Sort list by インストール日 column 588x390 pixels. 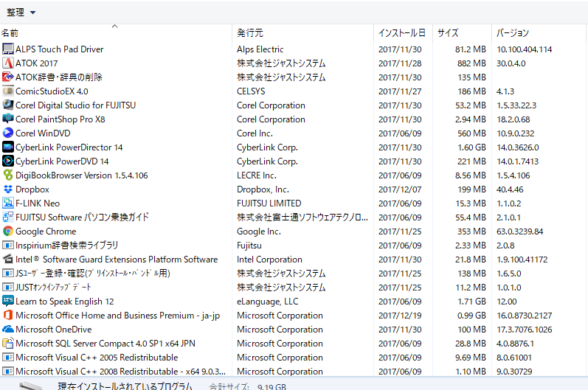coord(401,33)
